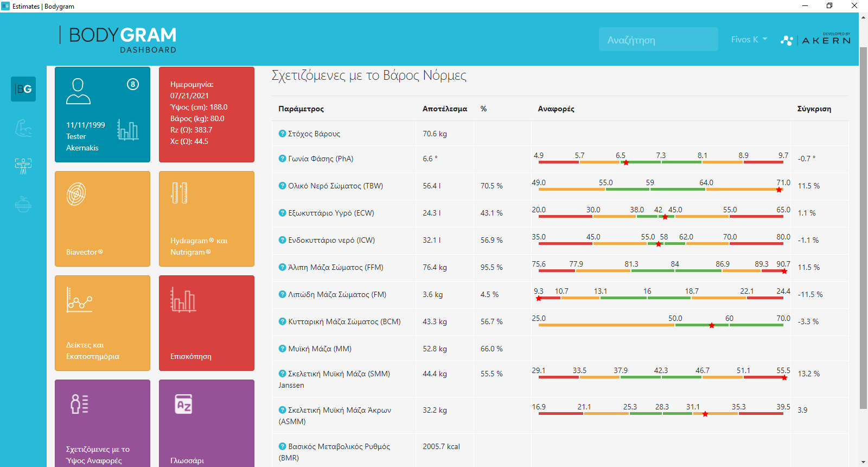Open the Επισκόπηση overview tile
The image size is (868, 467).
207,323
